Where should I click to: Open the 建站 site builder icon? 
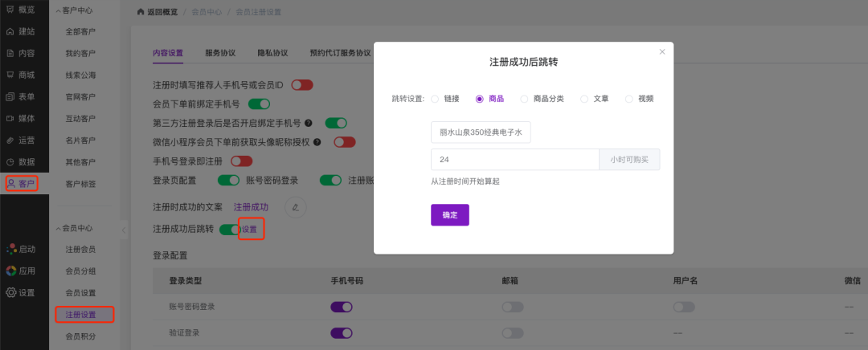tap(10, 31)
